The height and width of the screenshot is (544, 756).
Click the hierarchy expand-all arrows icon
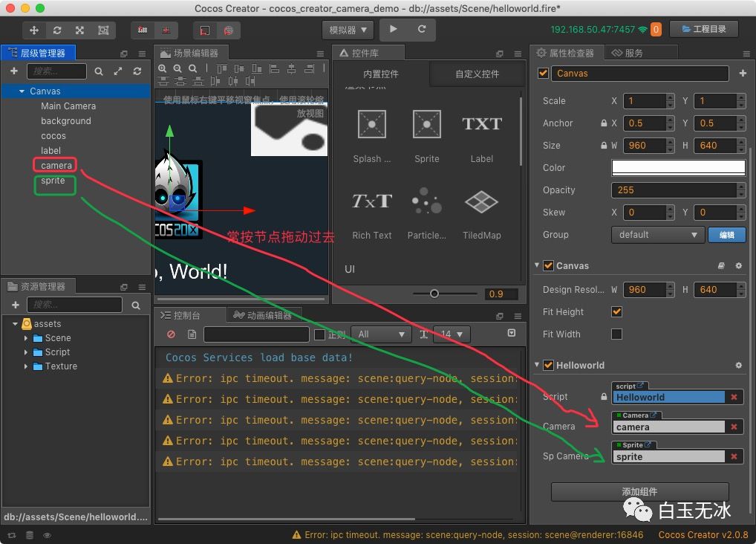(x=117, y=71)
